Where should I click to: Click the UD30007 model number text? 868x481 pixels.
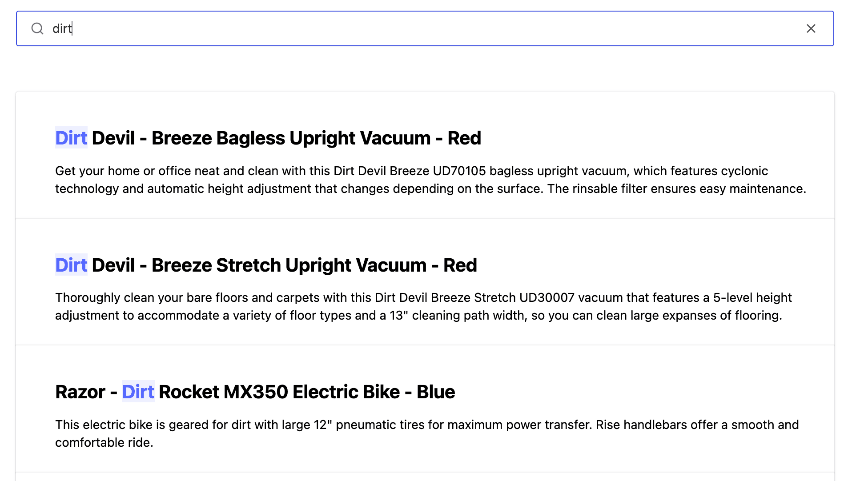pos(547,298)
